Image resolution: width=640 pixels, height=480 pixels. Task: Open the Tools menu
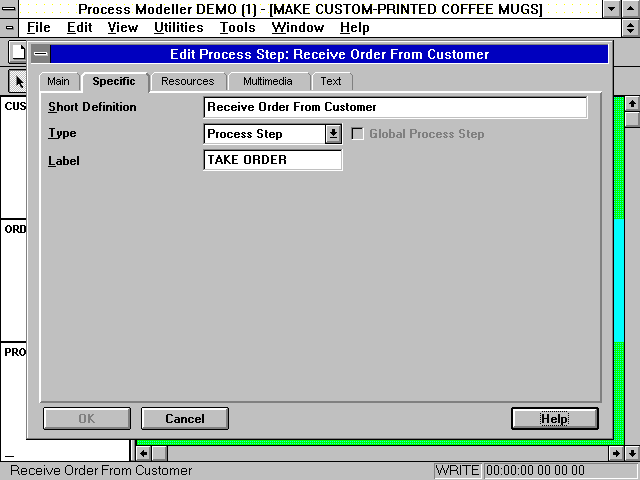tap(237, 28)
